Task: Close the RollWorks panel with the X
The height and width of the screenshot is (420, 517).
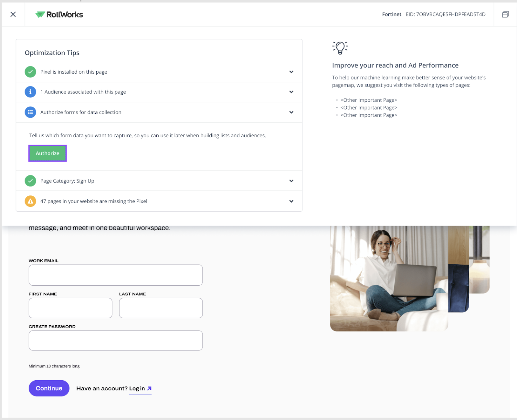Action: pyautogui.click(x=13, y=14)
